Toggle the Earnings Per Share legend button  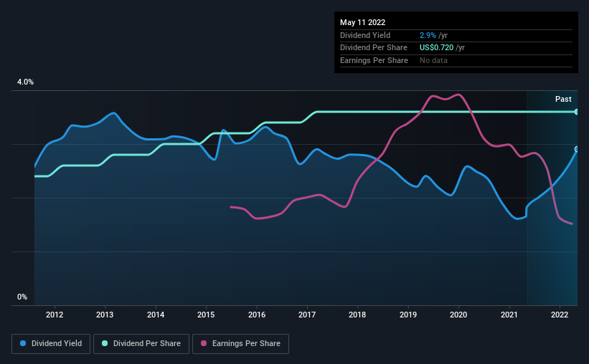click(240, 344)
